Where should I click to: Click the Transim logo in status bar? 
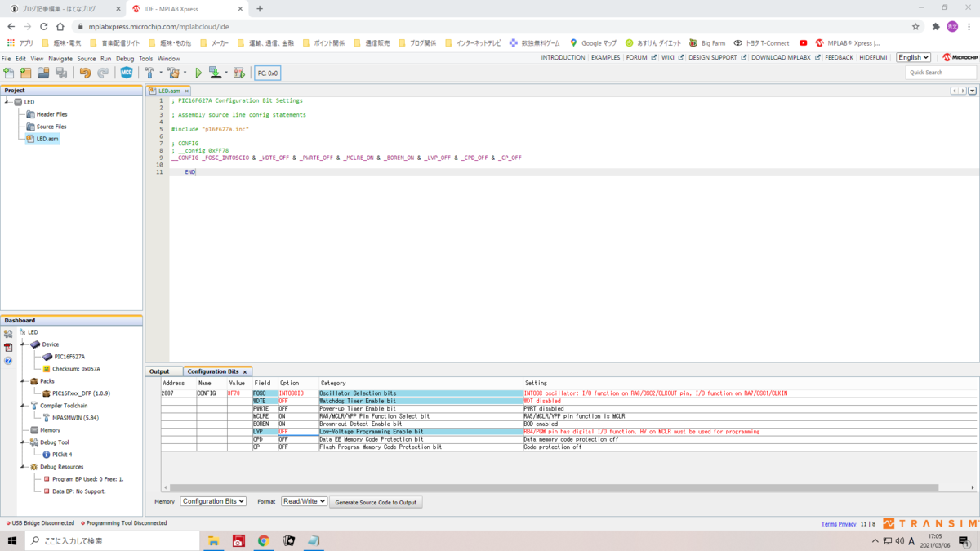click(x=930, y=523)
